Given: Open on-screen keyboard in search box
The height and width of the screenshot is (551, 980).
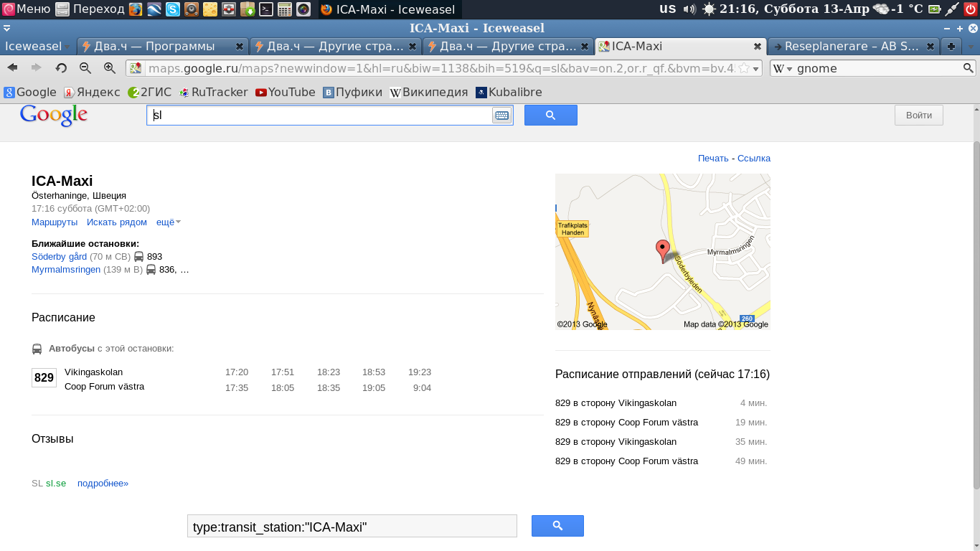Looking at the screenshot, I should pyautogui.click(x=501, y=116).
